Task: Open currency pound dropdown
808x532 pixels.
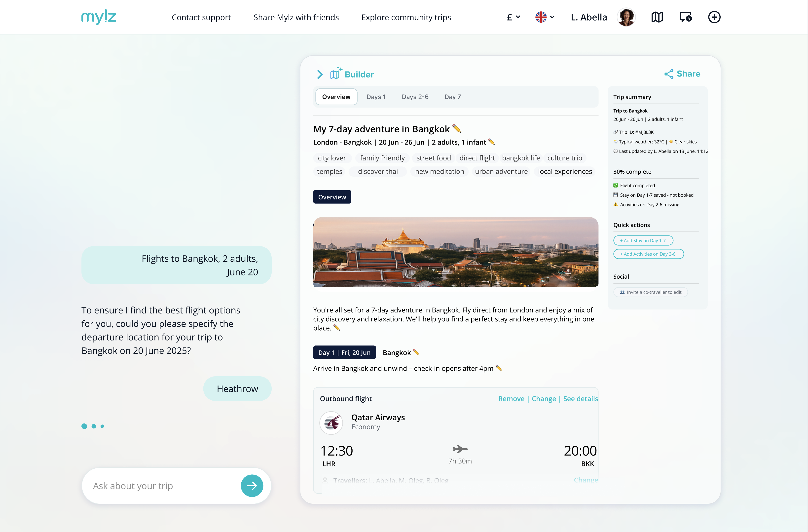Action: (x=513, y=17)
